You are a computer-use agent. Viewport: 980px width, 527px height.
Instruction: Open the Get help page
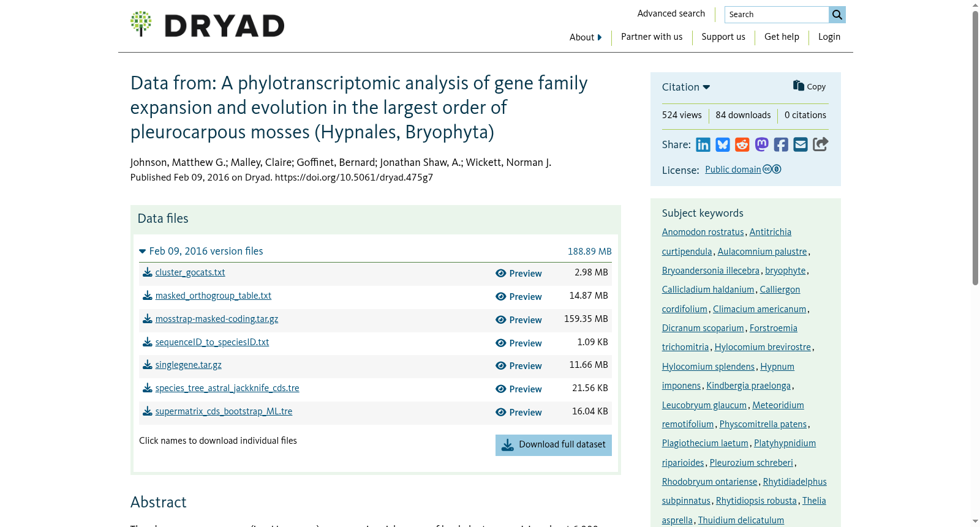pyautogui.click(x=782, y=37)
